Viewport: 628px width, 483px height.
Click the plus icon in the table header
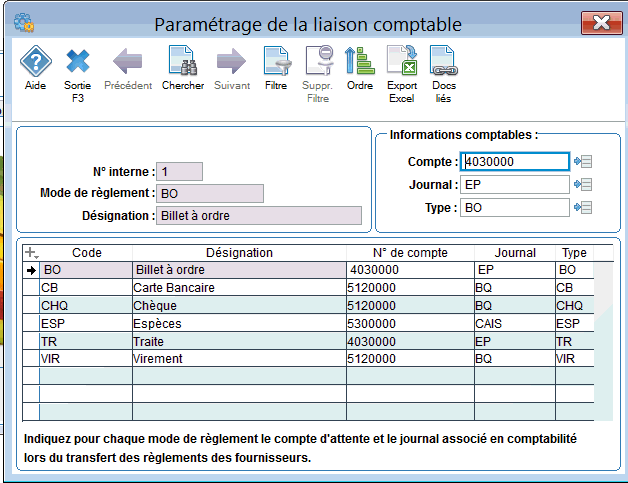coord(31,253)
